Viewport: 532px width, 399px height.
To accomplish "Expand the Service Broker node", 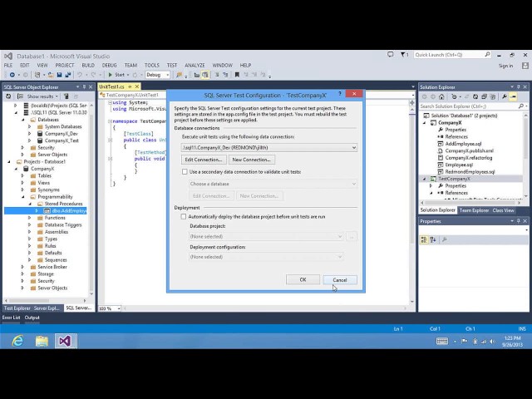I will [22, 267].
